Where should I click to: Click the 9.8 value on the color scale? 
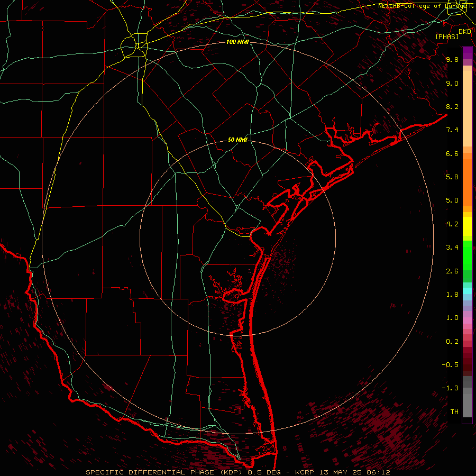pos(452,59)
